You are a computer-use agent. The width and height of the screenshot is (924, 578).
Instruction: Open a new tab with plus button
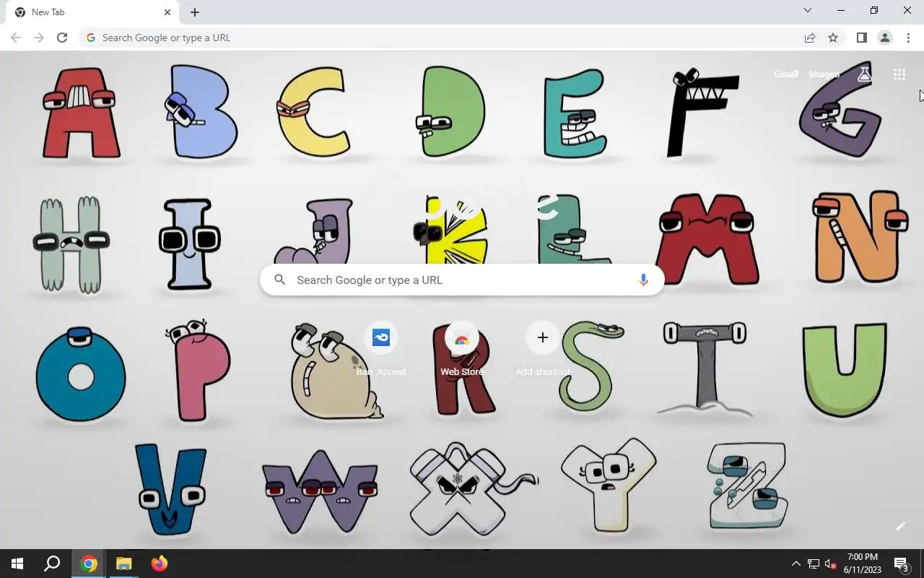pyautogui.click(x=195, y=12)
